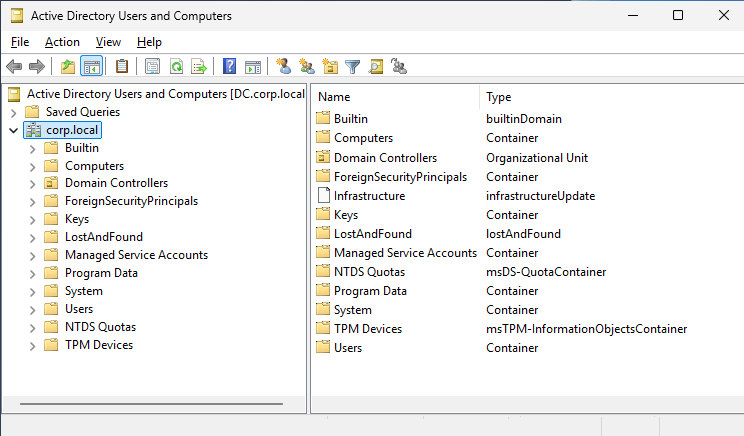
Task: Select LostAndFound in the list pane
Action: tap(372, 234)
